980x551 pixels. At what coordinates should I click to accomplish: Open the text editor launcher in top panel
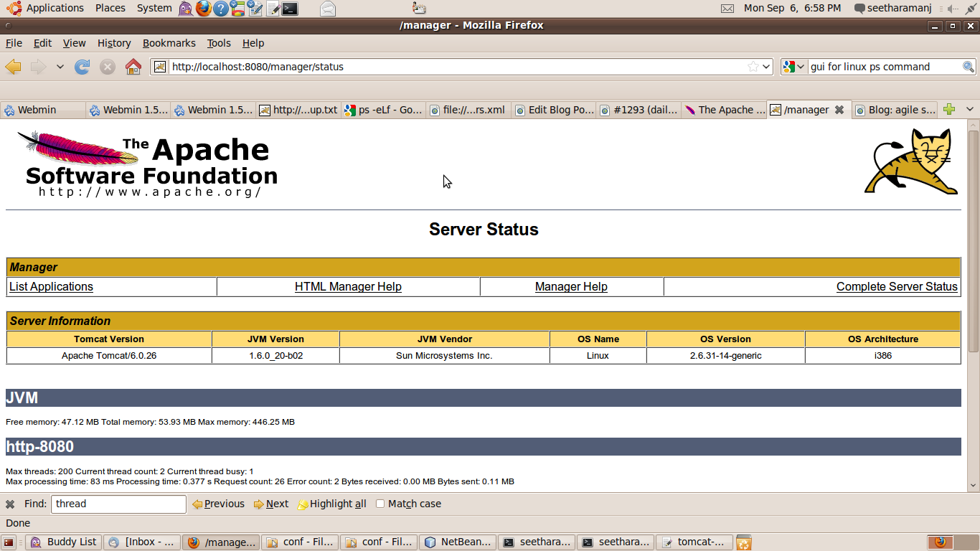[273, 9]
